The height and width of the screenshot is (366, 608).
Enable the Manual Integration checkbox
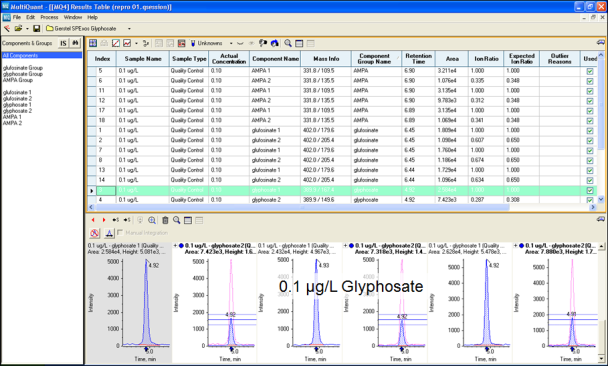pos(120,233)
